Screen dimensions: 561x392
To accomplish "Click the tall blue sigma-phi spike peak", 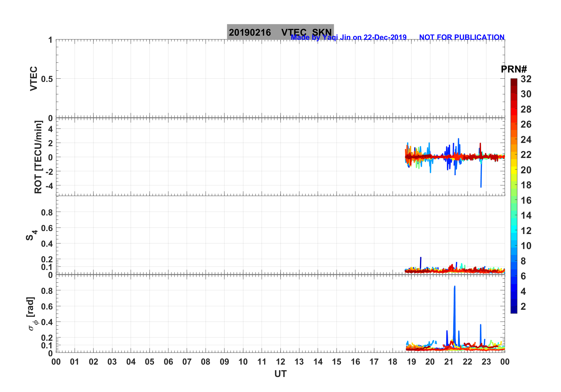I will pos(455,286).
